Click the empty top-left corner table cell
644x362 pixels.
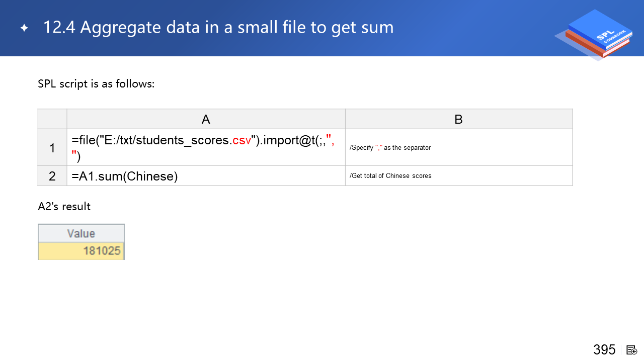click(52, 119)
